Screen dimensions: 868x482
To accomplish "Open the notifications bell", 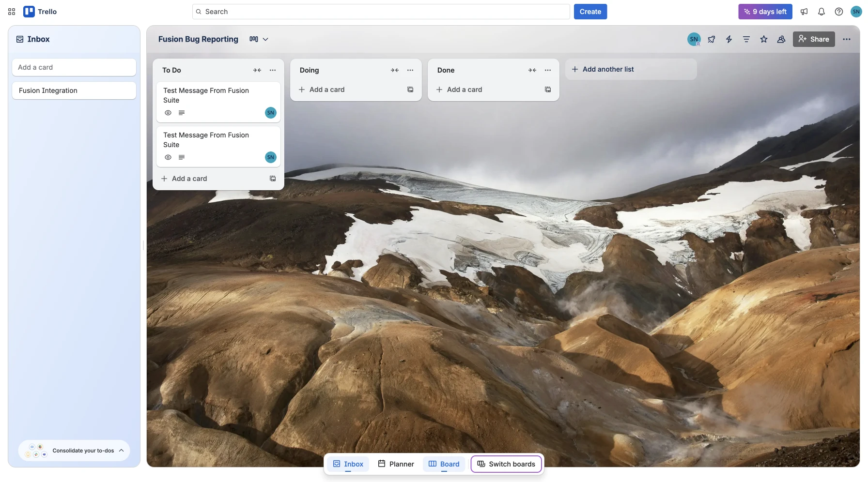I will pyautogui.click(x=821, y=12).
